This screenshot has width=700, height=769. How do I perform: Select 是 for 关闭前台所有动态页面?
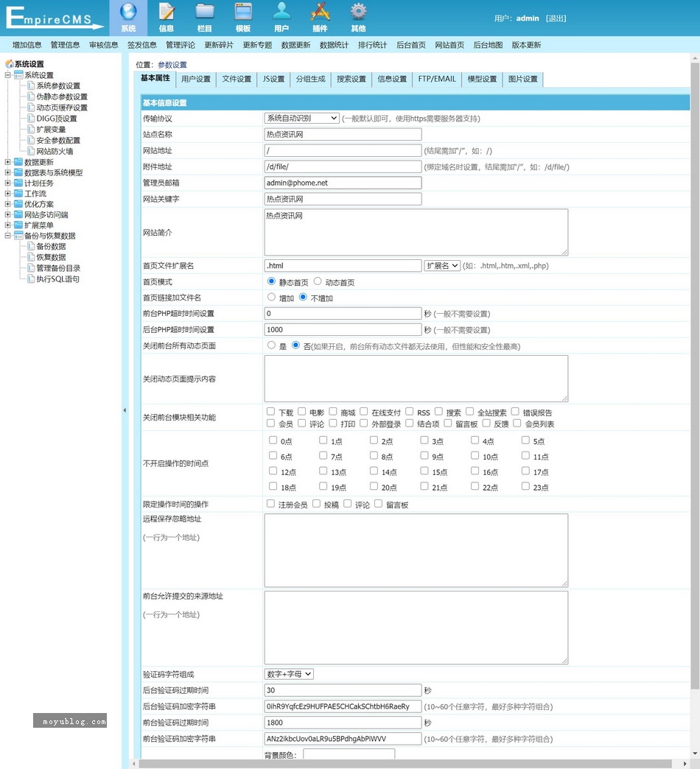[271, 345]
